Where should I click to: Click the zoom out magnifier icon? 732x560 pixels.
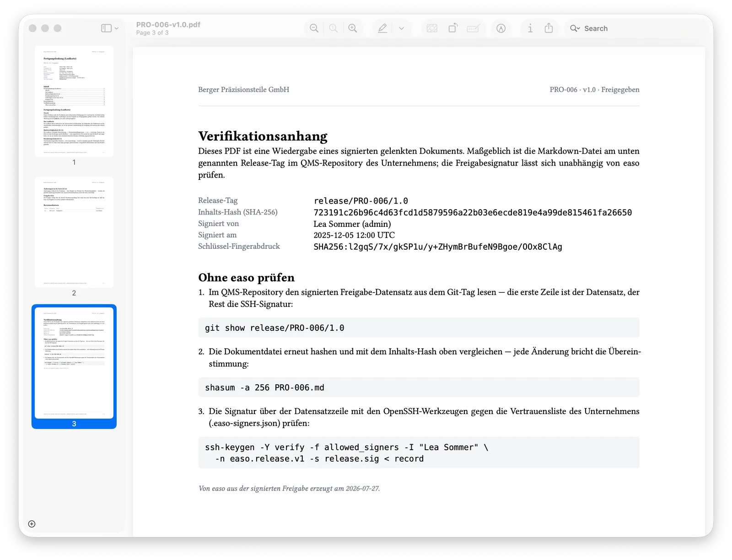tap(314, 28)
